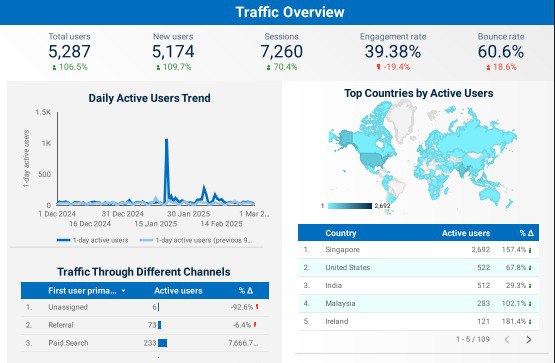Click the Traffic Through Different Channels title

144,272
